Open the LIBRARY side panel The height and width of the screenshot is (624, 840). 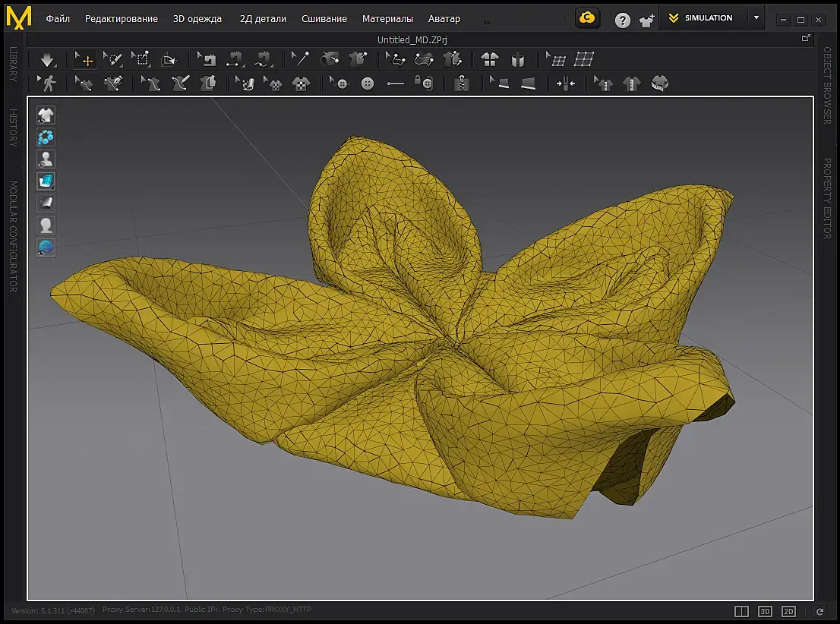coord(13,65)
